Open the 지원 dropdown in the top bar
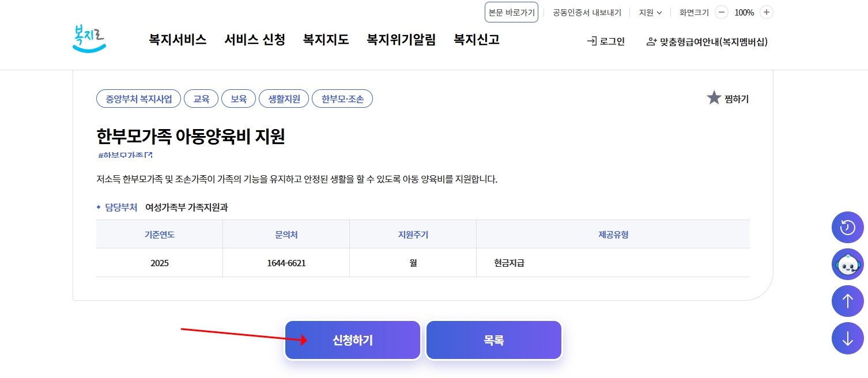This screenshot has height=378, width=868. 650,12
